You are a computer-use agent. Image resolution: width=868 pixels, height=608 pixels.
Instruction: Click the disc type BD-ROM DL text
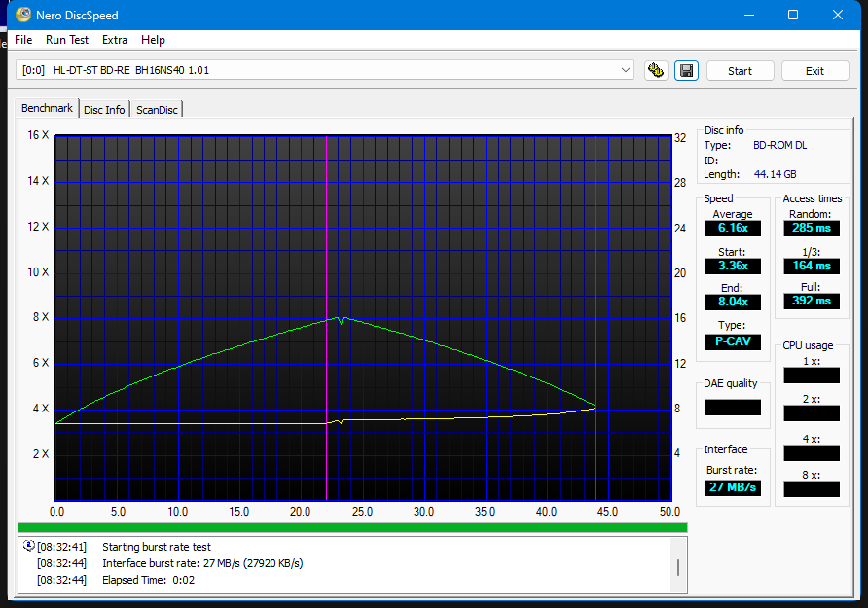(779, 146)
